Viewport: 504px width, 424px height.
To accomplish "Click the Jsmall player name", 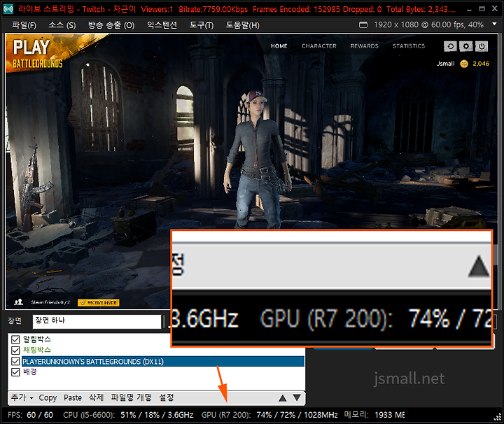I will [445, 64].
